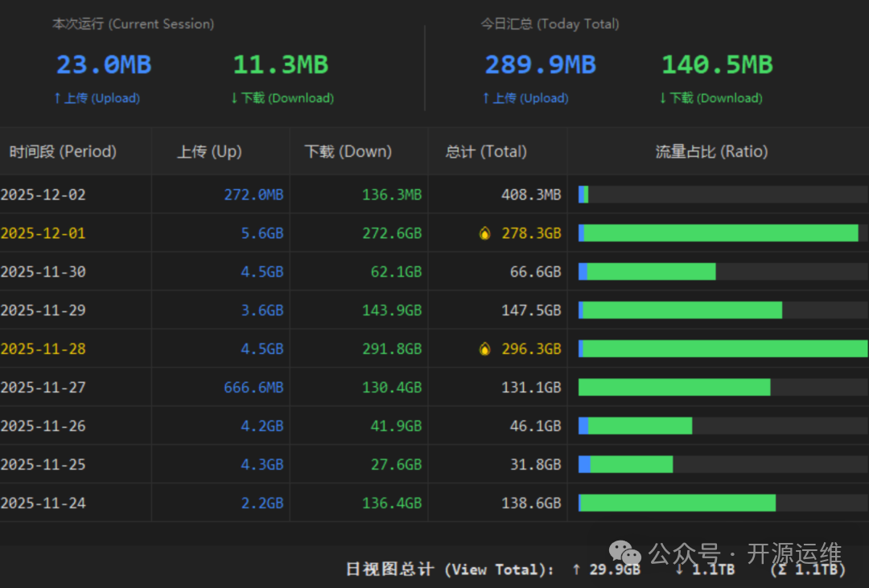Click the flame icon beside 278.3GB total
The image size is (869, 588).
[484, 234]
